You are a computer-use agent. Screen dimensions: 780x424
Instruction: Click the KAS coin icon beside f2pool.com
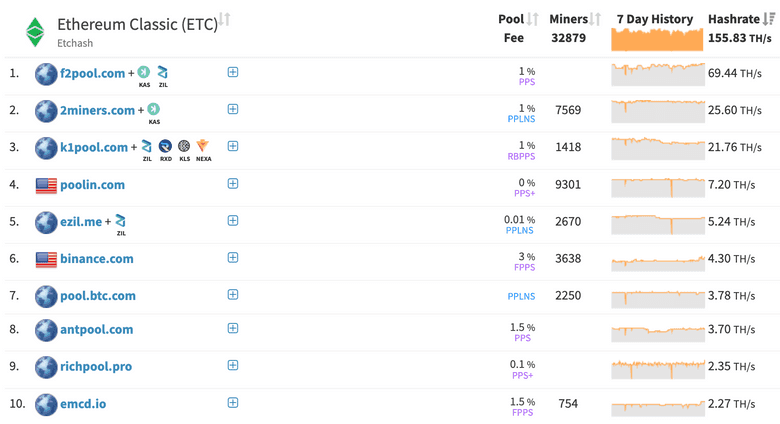[x=144, y=72]
